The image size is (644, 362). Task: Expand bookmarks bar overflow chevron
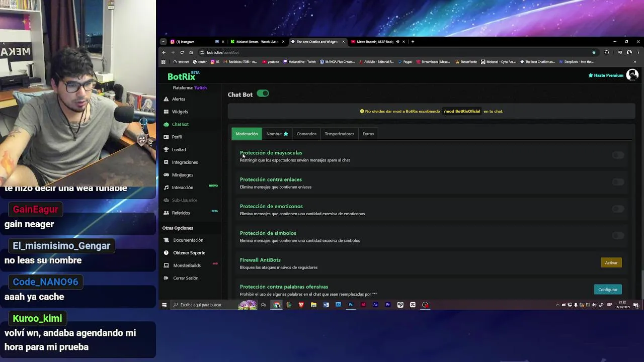coord(634,62)
